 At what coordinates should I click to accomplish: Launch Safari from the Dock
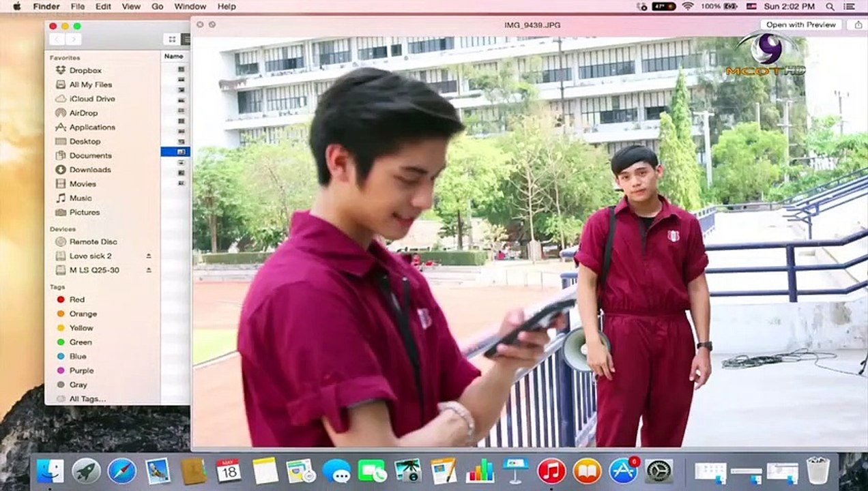(122, 471)
